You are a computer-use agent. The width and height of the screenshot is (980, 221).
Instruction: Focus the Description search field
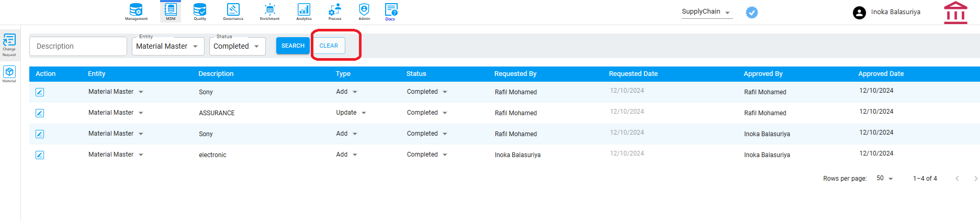click(x=78, y=46)
